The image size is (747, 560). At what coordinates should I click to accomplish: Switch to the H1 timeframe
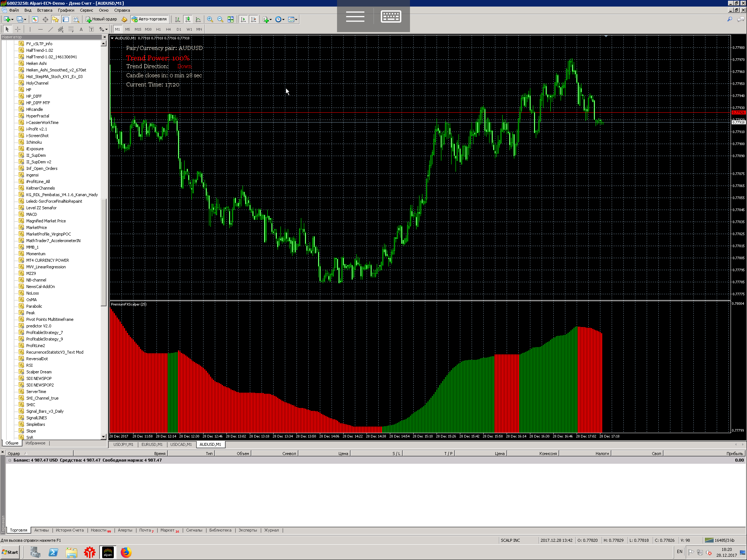[x=158, y=29]
